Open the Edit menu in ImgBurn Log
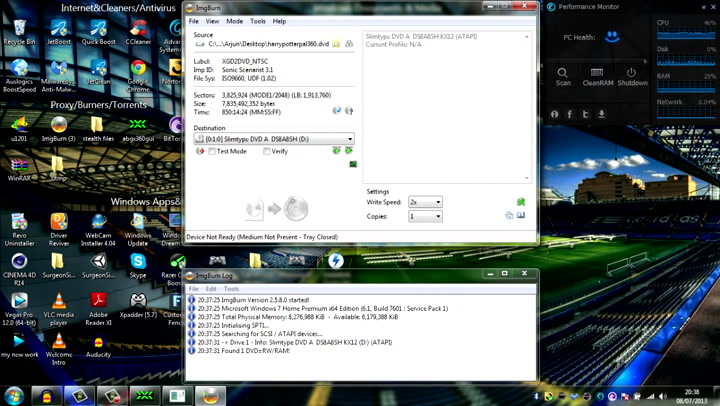 tap(211, 288)
